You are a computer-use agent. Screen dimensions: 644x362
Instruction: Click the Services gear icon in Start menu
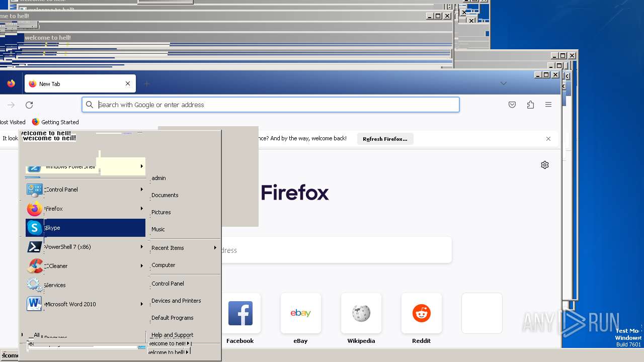(x=35, y=285)
